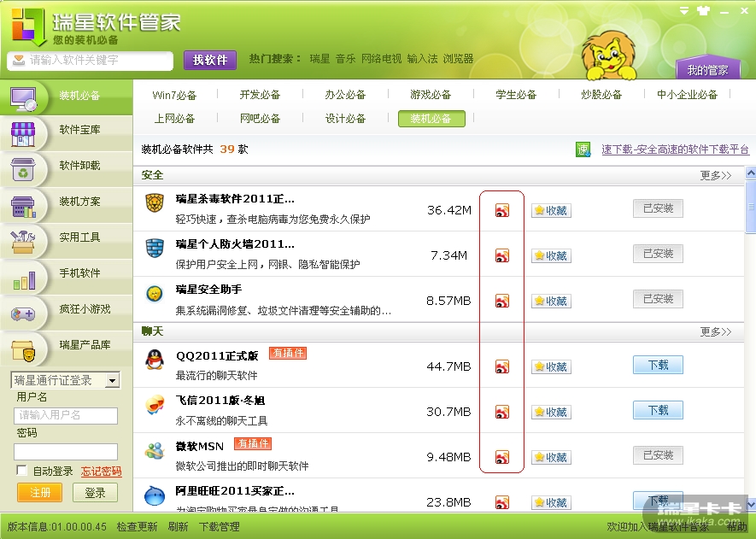Open the 装机必备 sidebar section
Image resolution: width=756 pixels, height=539 pixels.
(x=66, y=97)
